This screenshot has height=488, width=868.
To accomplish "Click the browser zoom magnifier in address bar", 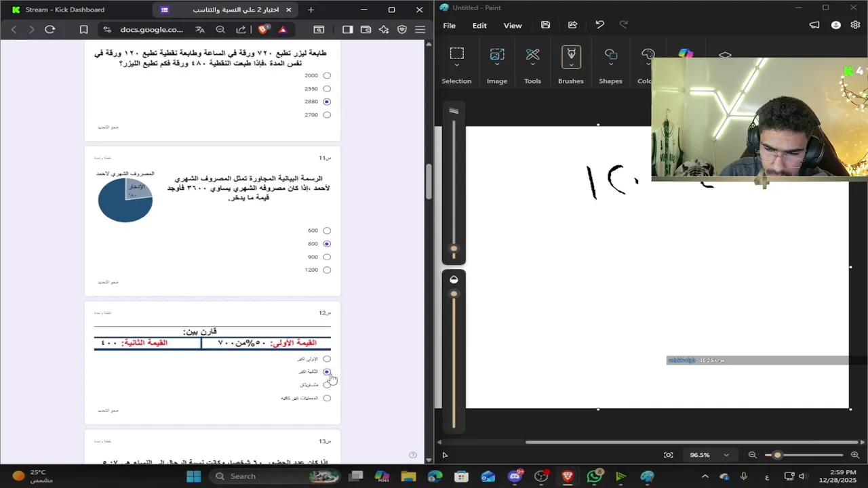I will pyautogui.click(x=220, y=29).
